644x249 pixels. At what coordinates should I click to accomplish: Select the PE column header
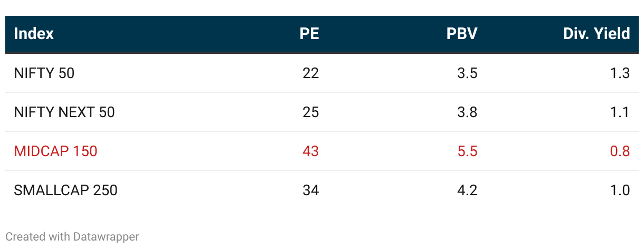pyautogui.click(x=309, y=34)
